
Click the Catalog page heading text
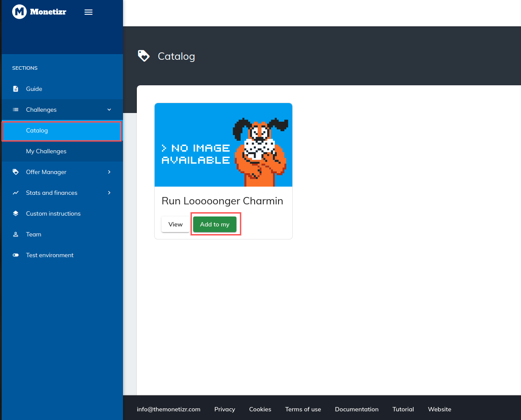176,56
